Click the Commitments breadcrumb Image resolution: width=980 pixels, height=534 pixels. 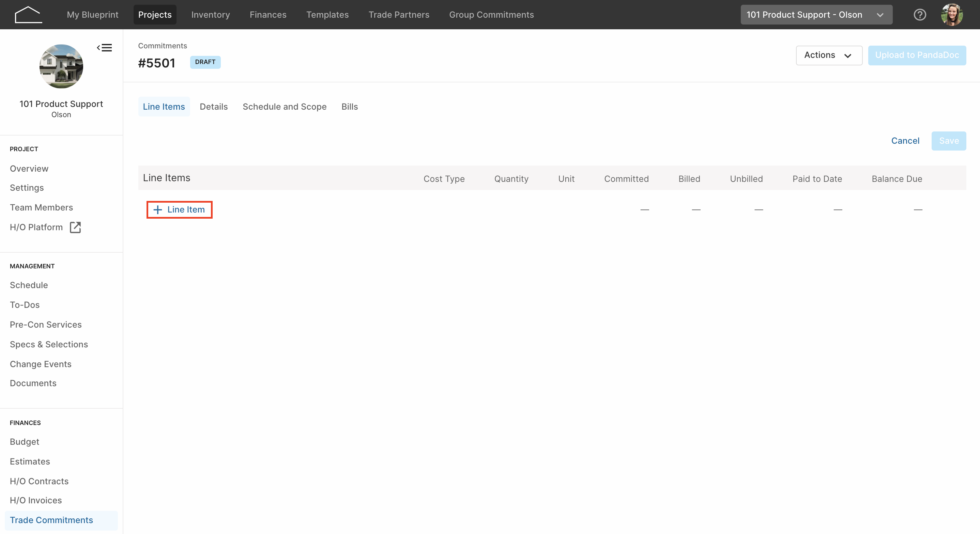click(x=163, y=46)
